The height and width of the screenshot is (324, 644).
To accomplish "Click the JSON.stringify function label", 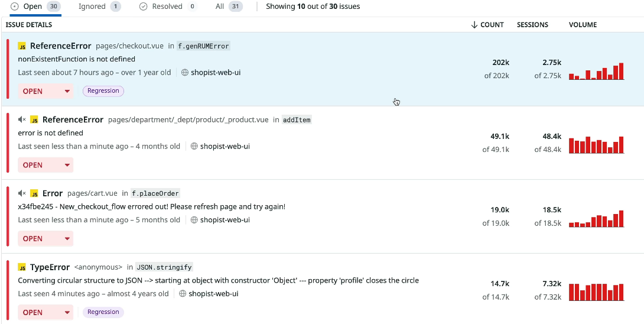I will [164, 268].
